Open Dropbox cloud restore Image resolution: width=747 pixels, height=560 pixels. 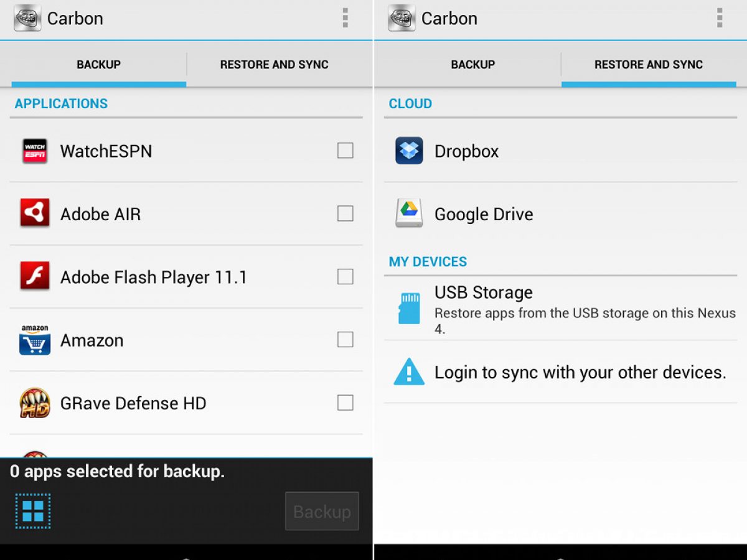[x=466, y=151]
